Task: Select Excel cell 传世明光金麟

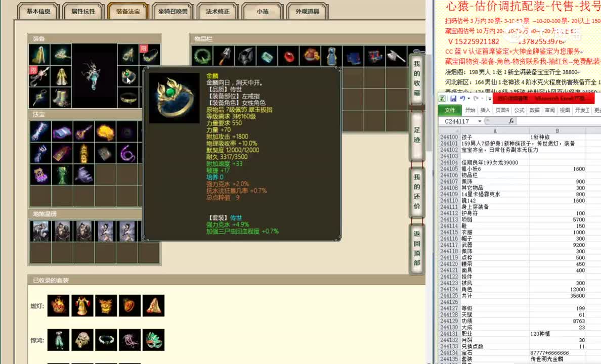Action: click(557, 359)
